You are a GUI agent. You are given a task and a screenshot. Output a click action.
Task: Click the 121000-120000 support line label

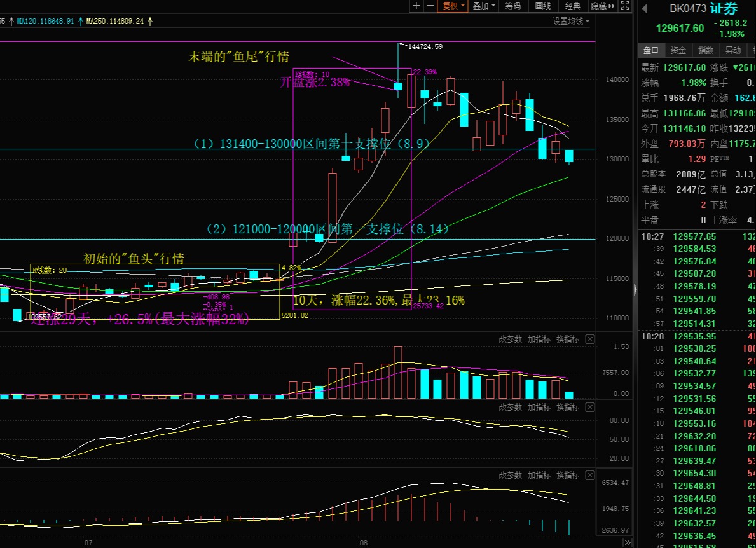coord(327,229)
